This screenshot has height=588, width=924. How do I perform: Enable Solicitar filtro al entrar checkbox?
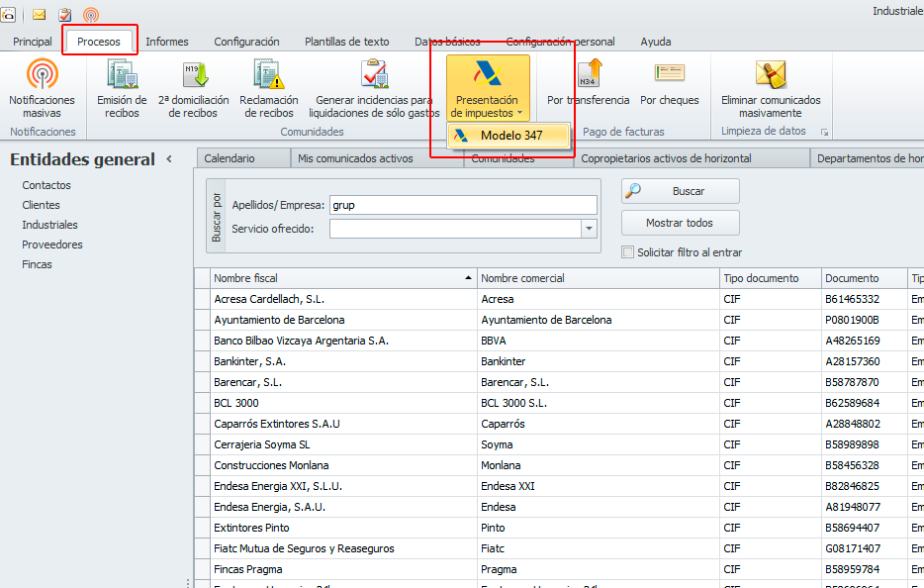(627, 252)
